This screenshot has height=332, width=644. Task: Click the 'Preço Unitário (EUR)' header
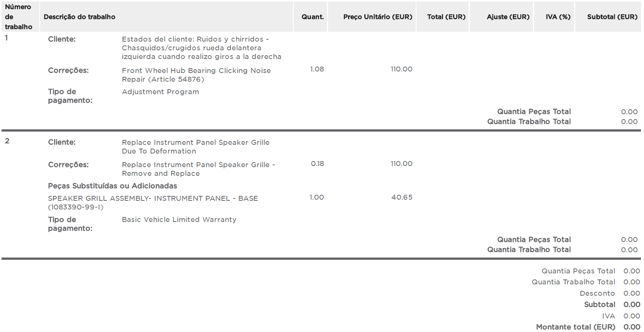point(378,17)
